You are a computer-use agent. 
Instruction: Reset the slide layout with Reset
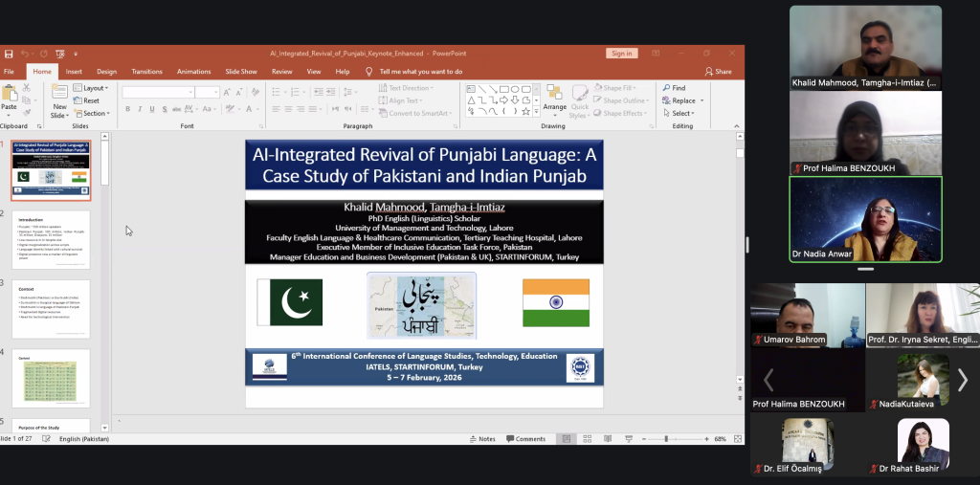pos(86,100)
